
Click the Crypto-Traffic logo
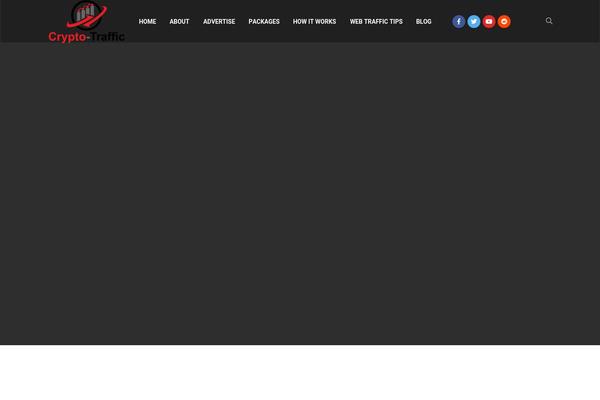pos(86,21)
